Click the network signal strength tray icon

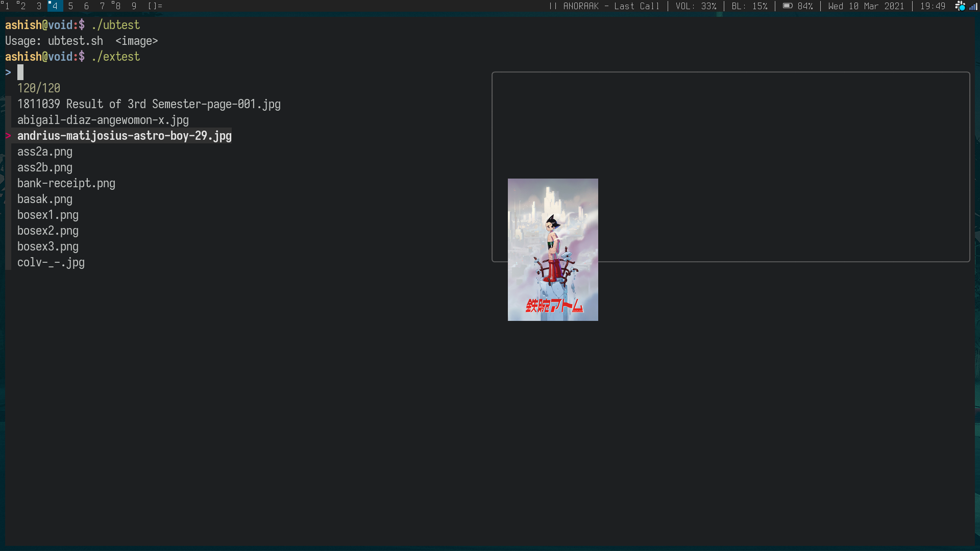click(973, 7)
